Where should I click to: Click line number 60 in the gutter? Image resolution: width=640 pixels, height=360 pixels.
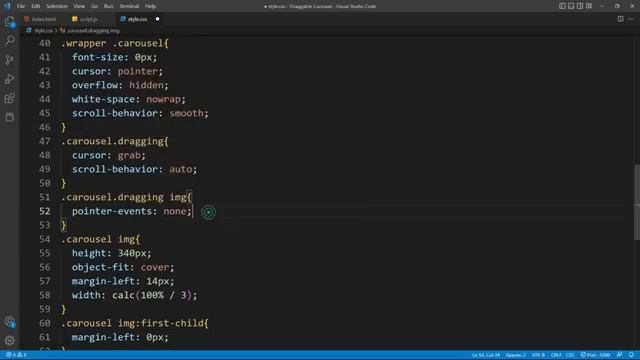(x=44, y=323)
